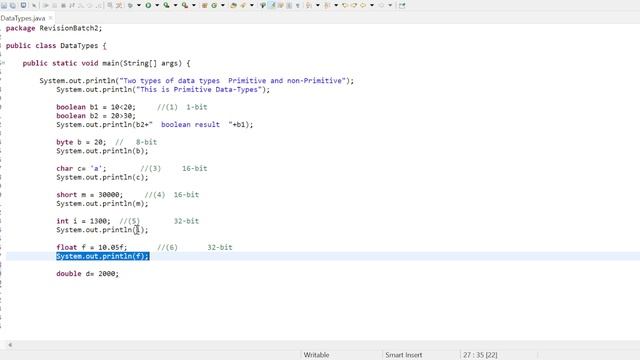This screenshot has height=360, width=640.
Task: Expand the Next Annotation dropdown arrow
Action: pyautogui.click(x=318, y=5)
